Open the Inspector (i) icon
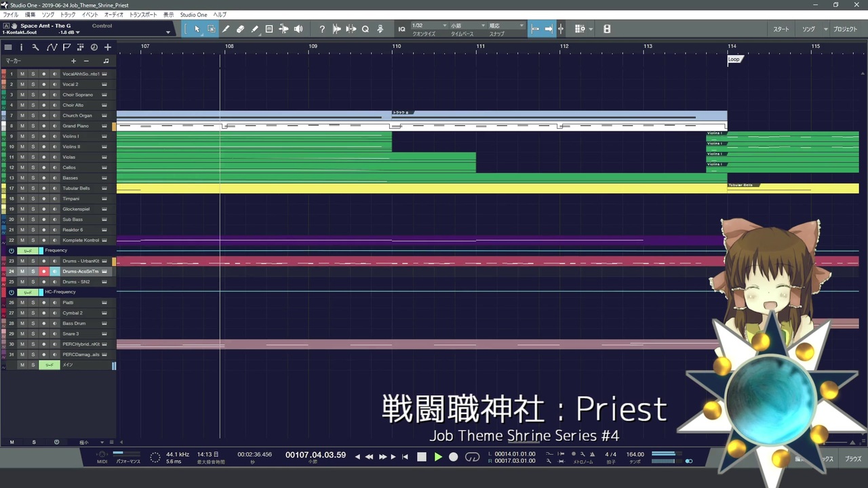 [x=21, y=47]
